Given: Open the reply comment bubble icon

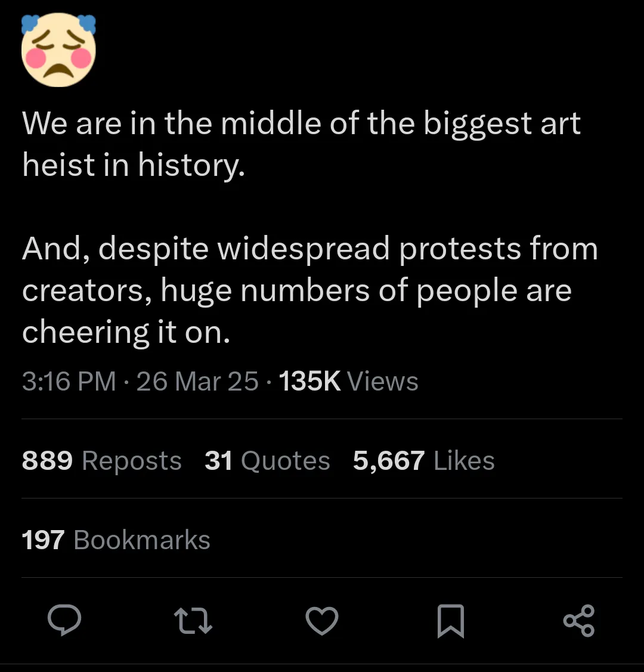Looking at the screenshot, I should (x=64, y=621).
